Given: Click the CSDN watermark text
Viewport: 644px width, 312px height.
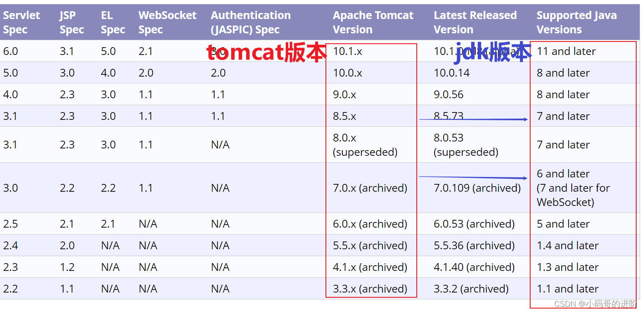Looking at the screenshot, I should pos(596,304).
